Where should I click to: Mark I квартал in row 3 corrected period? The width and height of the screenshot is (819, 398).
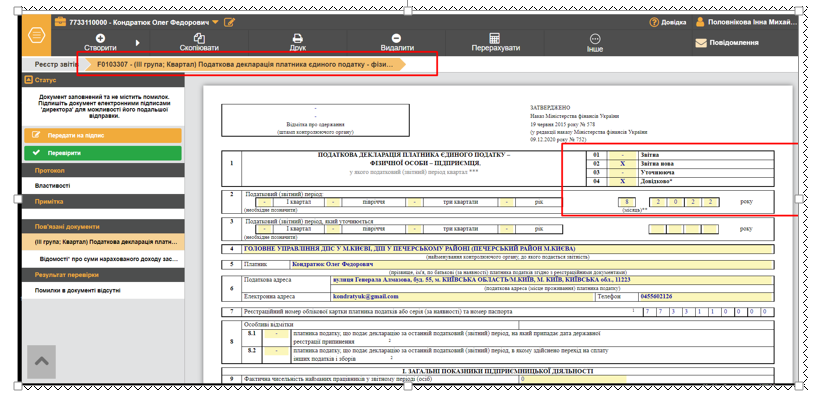tap(265, 229)
